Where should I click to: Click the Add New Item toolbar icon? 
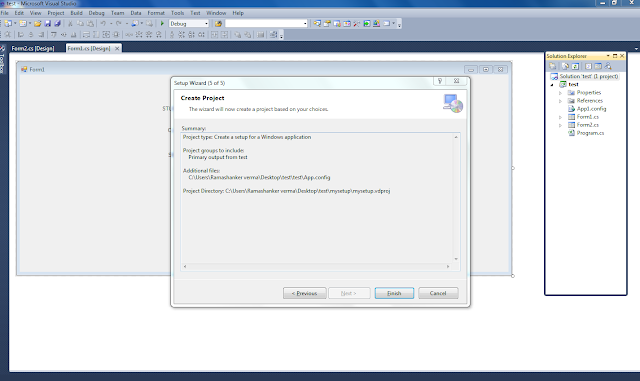click(23, 24)
